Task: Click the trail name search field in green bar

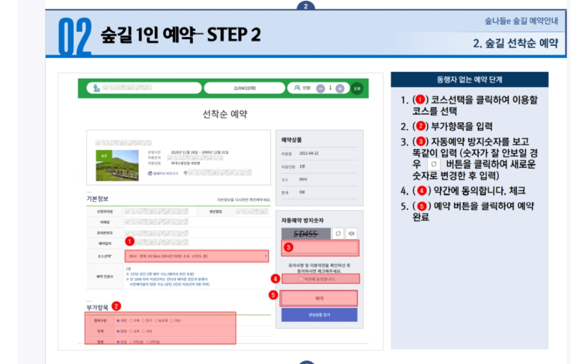Action: pyautogui.click(x=144, y=88)
